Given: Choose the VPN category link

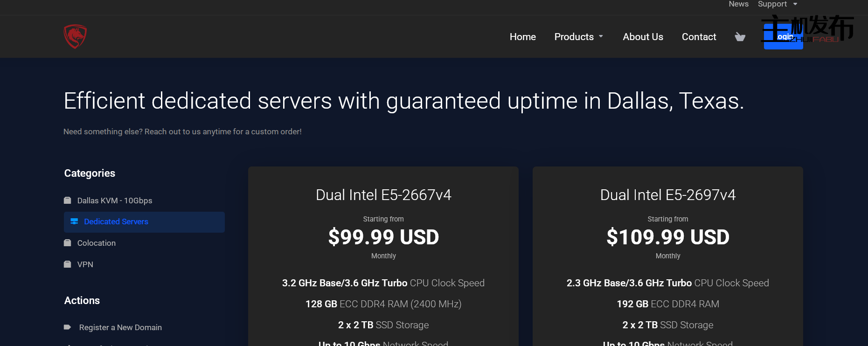Looking at the screenshot, I should click(x=85, y=264).
